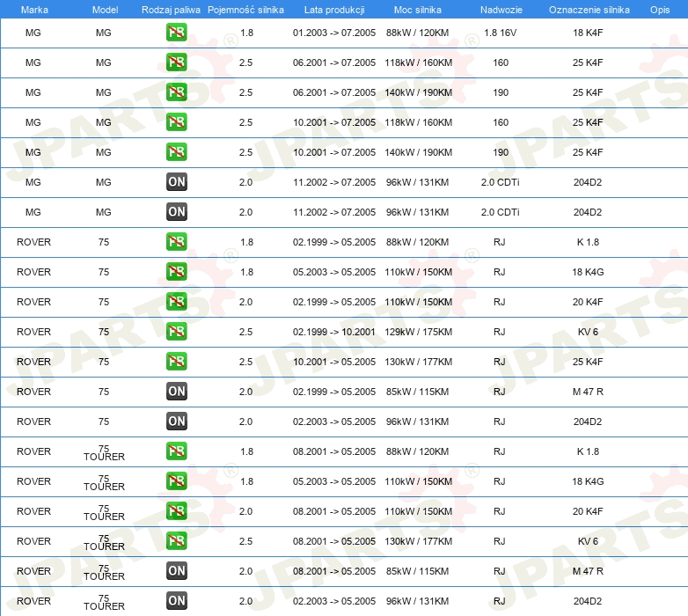The width and height of the screenshot is (688, 616).
Task: Select the 129kW / 175KM power cell
Action: tap(418, 332)
